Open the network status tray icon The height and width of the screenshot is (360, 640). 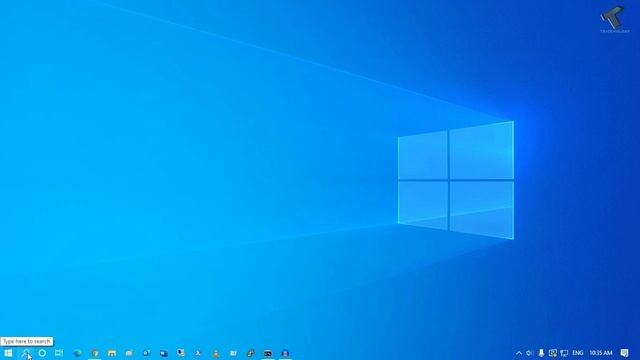(564, 353)
